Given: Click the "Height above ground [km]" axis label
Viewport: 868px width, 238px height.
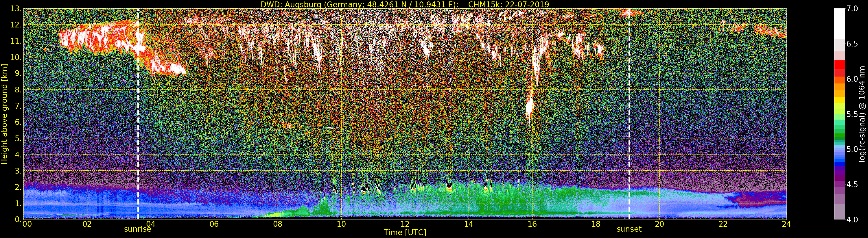Looking at the screenshot, I should (4, 114).
